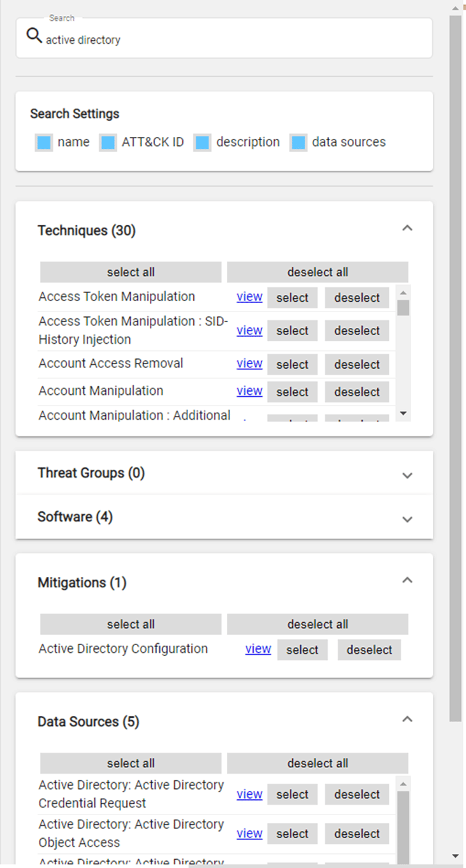466x868 pixels.
Task: View Active Directory Object Access data source
Action: coord(249,834)
